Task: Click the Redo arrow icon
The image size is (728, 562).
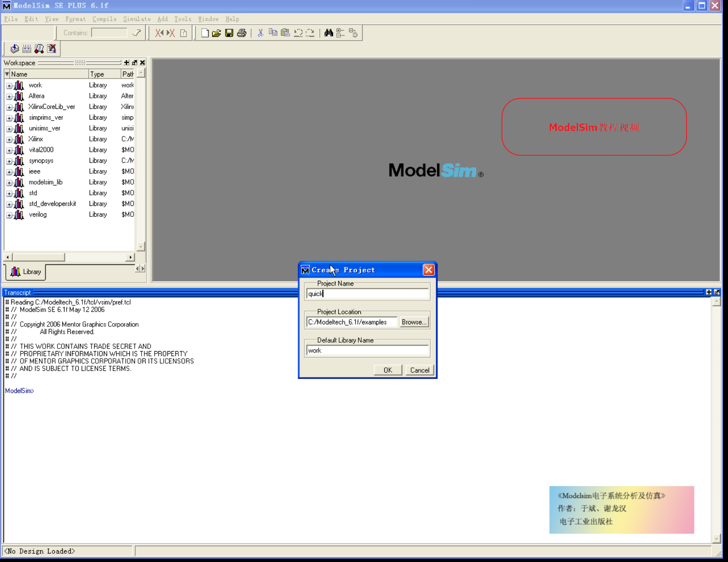Action: pos(310,33)
